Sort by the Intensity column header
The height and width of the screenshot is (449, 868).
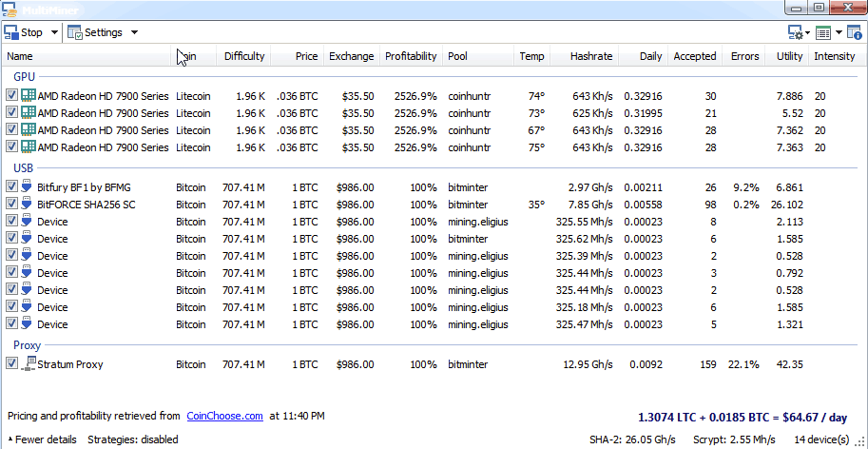click(x=835, y=56)
